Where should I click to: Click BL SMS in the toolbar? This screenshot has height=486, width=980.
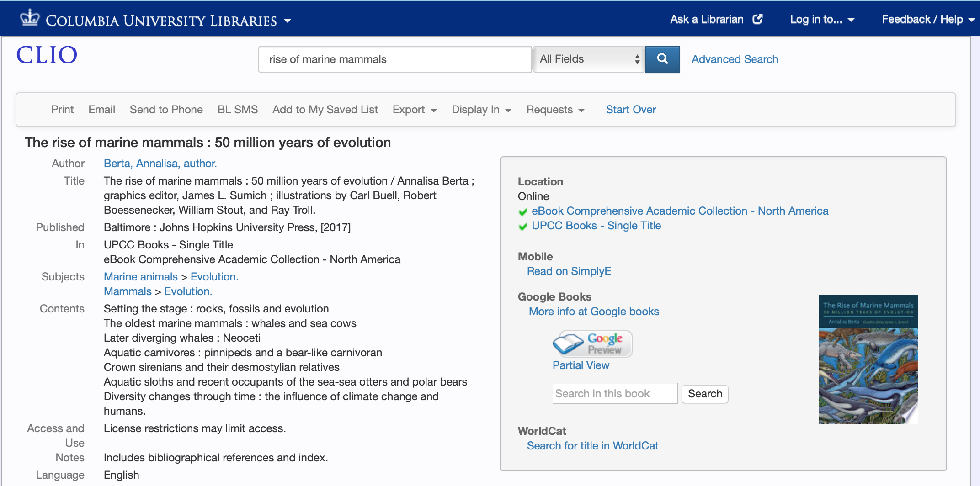click(237, 110)
